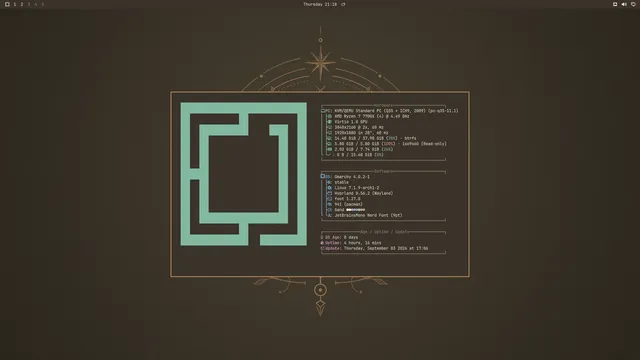Viewport: 640px width, 360px height.
Task: Open the volume speaker icon
Action: click(624, 4)
